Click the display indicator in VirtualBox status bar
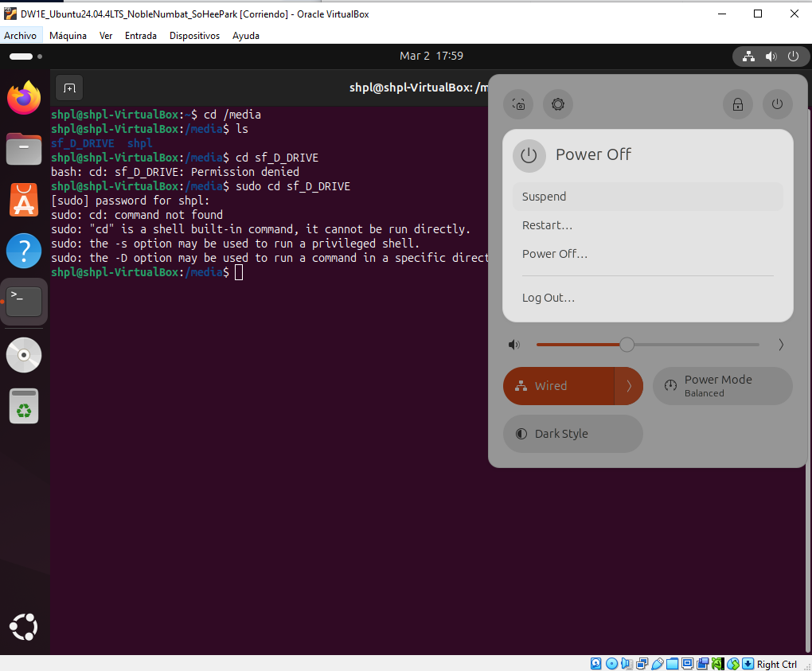The image size is (812, 671). click(x=687, y=663)
